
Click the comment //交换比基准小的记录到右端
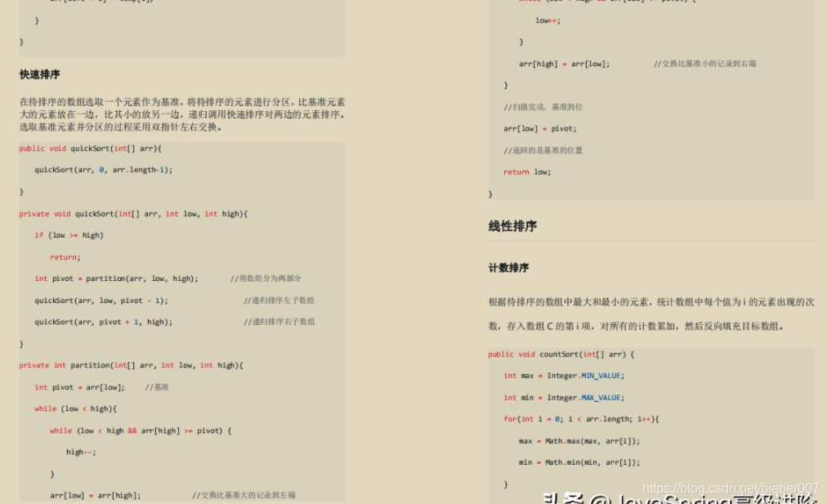[x=705, y=64]
